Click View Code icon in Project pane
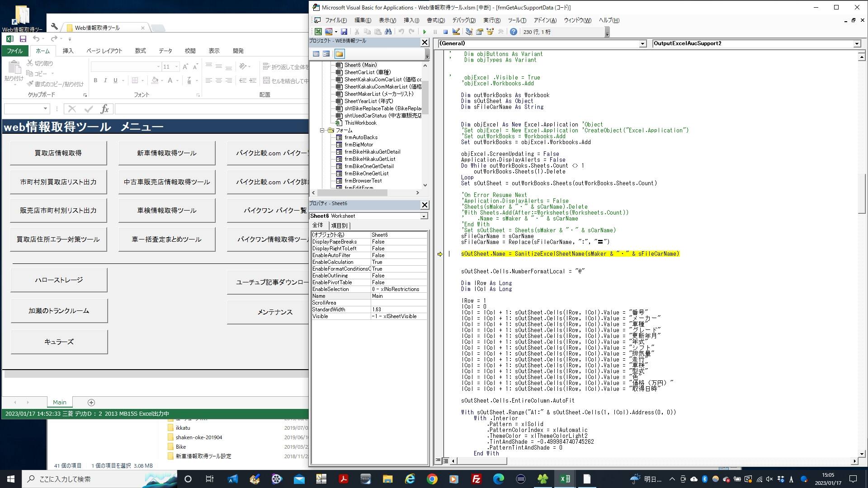The image size is (868, 488). (x=316, y=54)
